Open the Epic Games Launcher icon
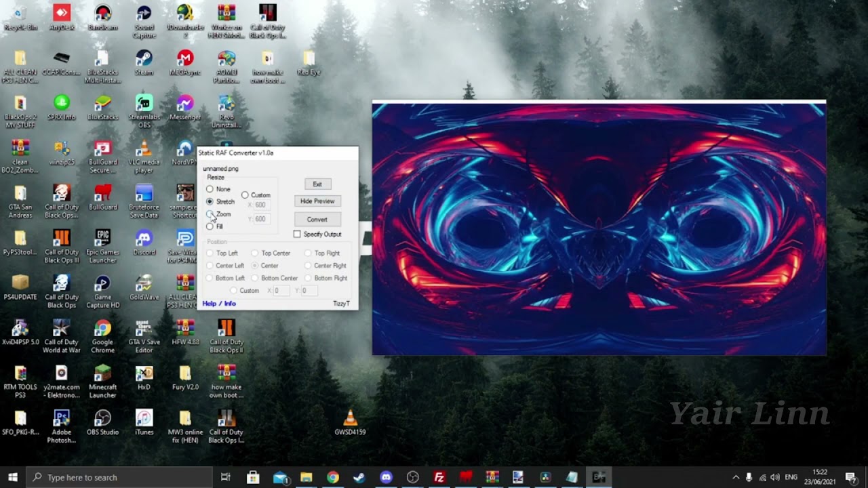Viewport: 868px width, 488px height. pyautogui.click(x=102, y=246)
